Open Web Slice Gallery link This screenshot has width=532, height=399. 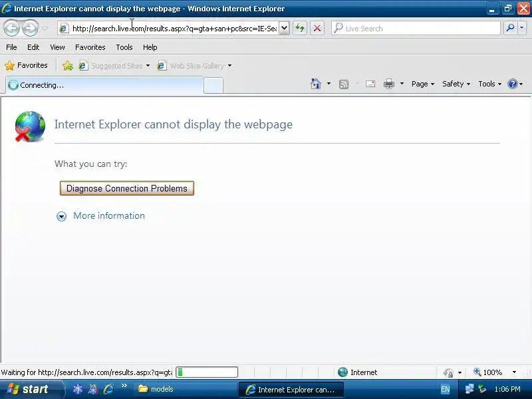(x=191, y=66)
